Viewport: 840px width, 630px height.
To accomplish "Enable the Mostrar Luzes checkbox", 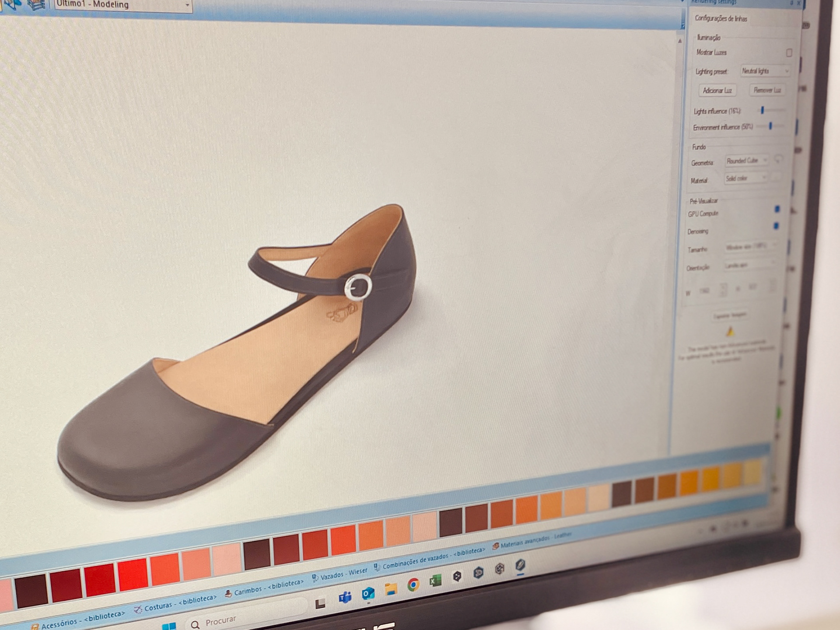I will tap(789, 53).
